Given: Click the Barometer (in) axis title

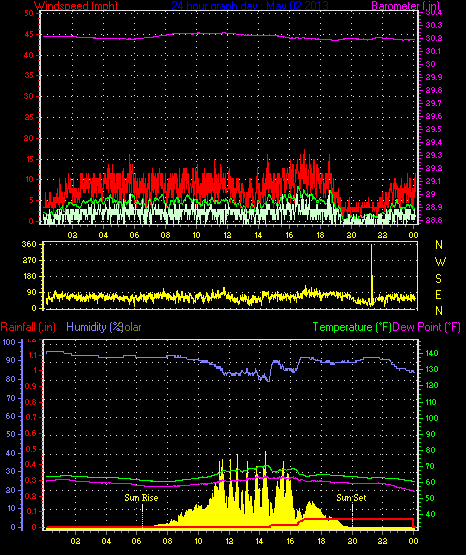Looking at the screenshot, I should click(405, 6).
